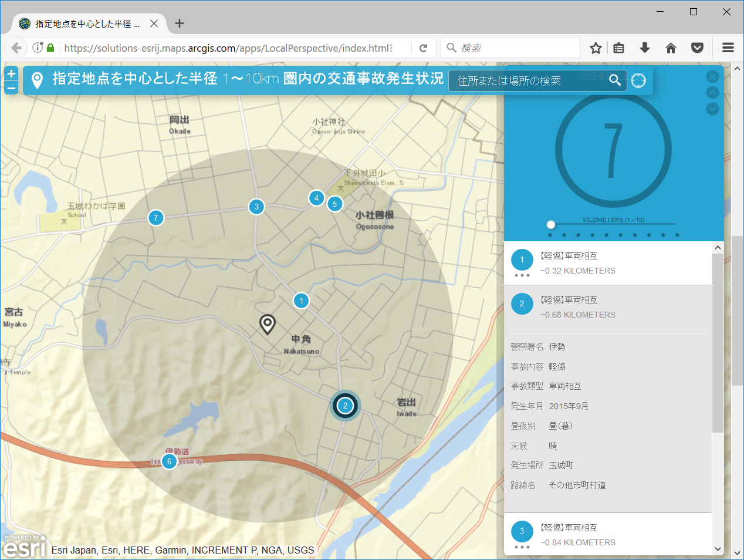Click the kilometers radius slider handle
This screenshot has height=560, width=744.
pos(550,224)
